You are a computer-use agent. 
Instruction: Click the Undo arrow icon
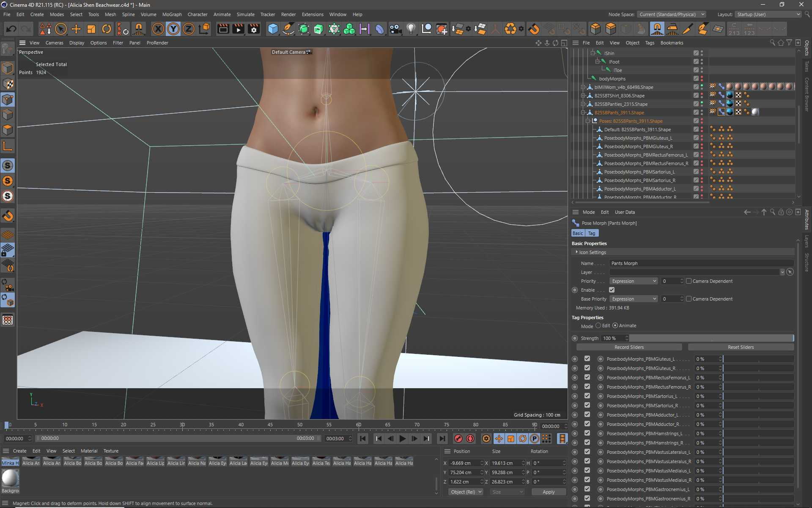click(x=11, y=29)
